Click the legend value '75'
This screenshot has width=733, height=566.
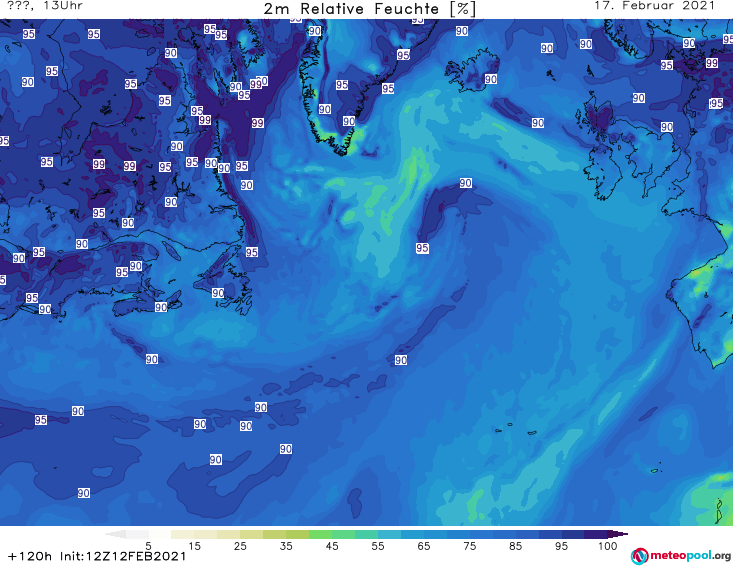click(x=469, y=546)
